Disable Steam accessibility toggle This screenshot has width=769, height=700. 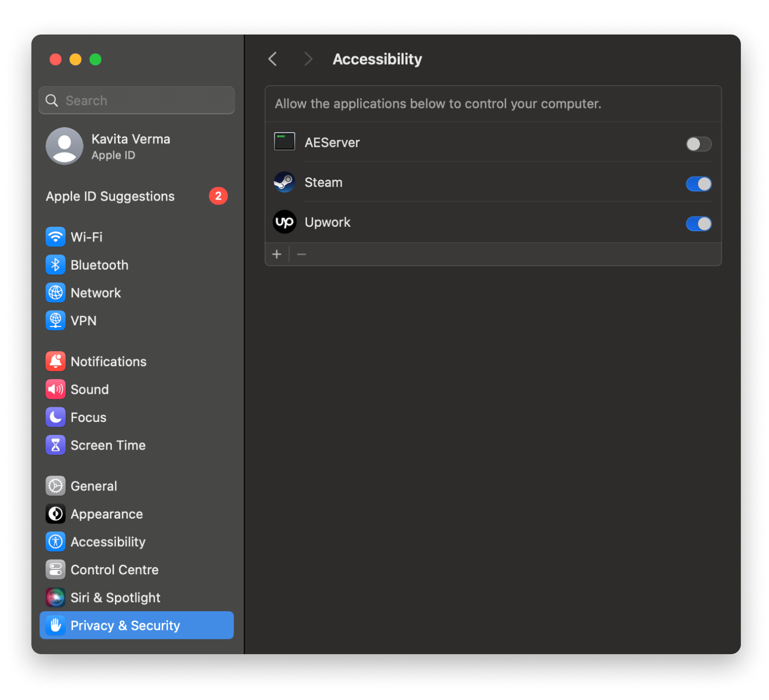pyautogui.click(x=698, y=184)
